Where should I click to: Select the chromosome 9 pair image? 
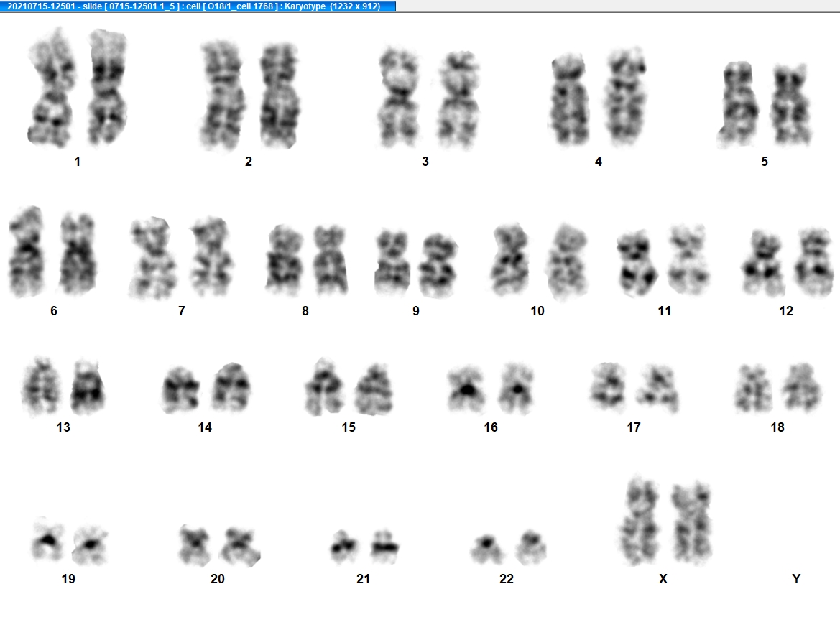click(416, 263)
